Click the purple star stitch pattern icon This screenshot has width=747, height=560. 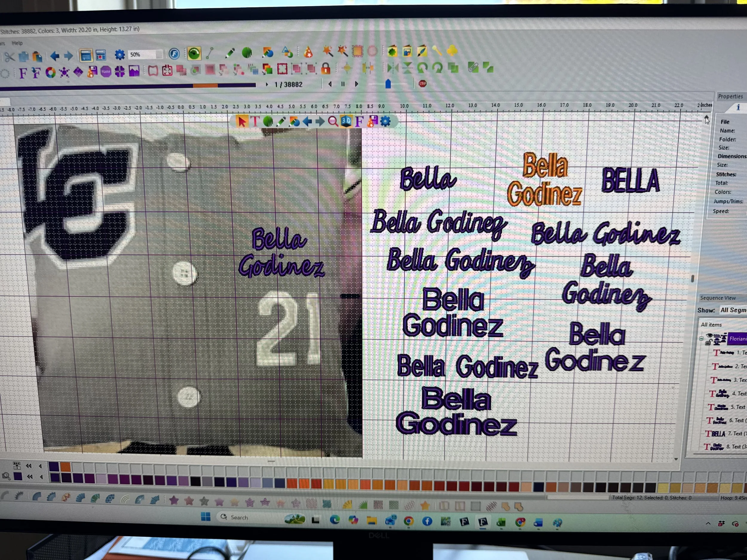174,500
